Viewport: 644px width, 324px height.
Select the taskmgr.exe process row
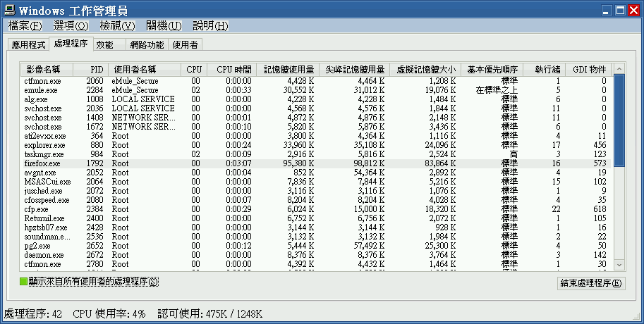315,154
